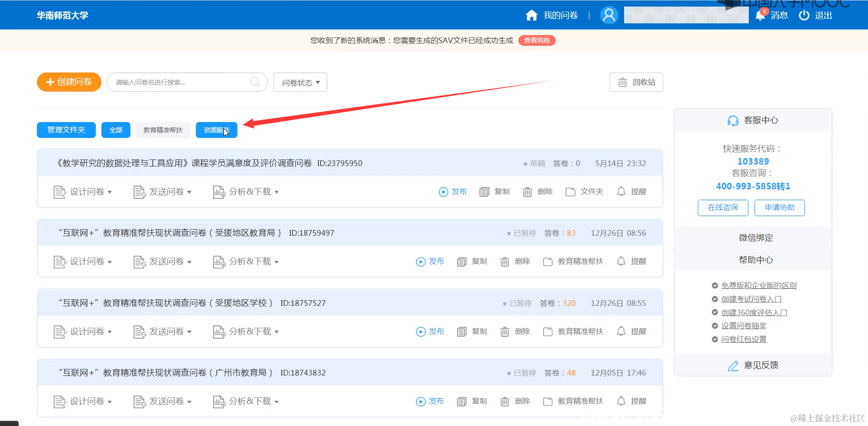Click the 创建问卷 button
This screenshot has height=426, width=868.
(69, 82)
